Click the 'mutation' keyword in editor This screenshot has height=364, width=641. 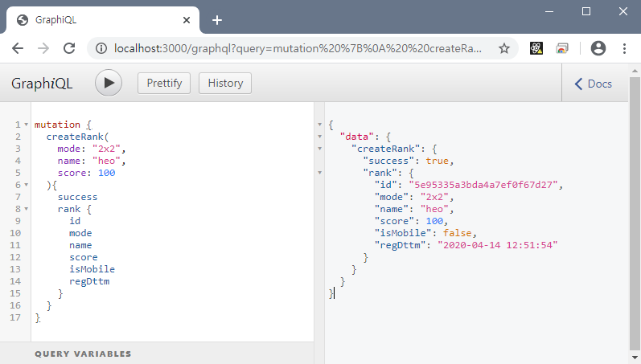point(57,125)
